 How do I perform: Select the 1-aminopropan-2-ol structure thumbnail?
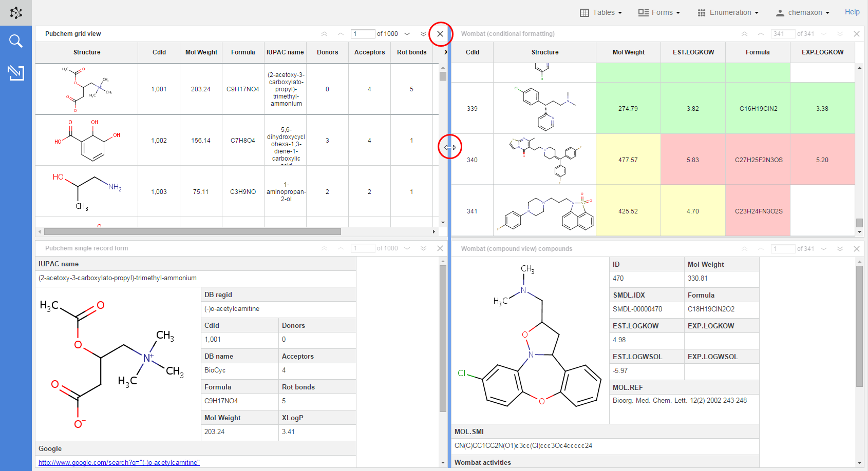click(87, 191)
